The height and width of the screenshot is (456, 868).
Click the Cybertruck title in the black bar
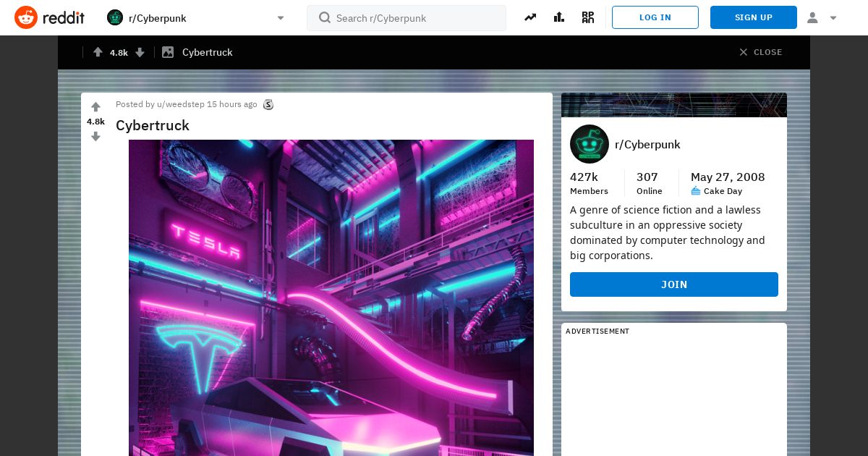pyautogui.click(x=208, y=52)
